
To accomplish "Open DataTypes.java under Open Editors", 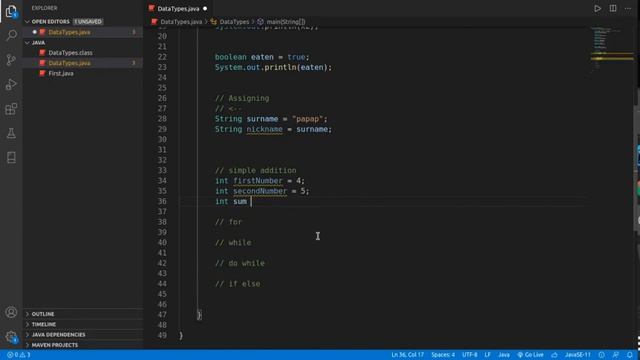I will 69,32.
